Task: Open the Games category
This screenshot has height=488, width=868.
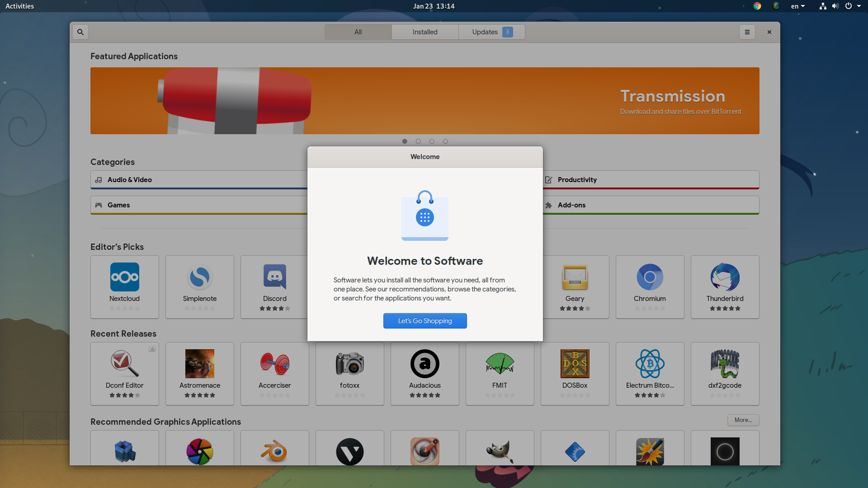Action: [199, 205]
